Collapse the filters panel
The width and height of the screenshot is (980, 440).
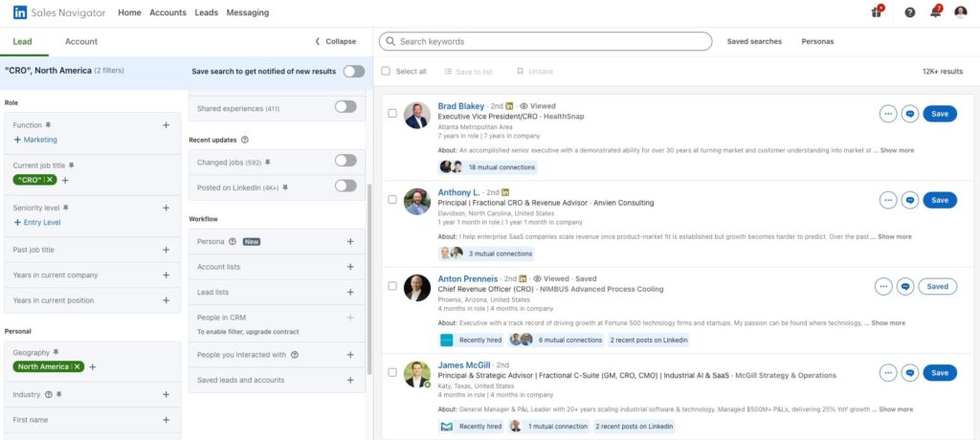click(x=336, y=41)
